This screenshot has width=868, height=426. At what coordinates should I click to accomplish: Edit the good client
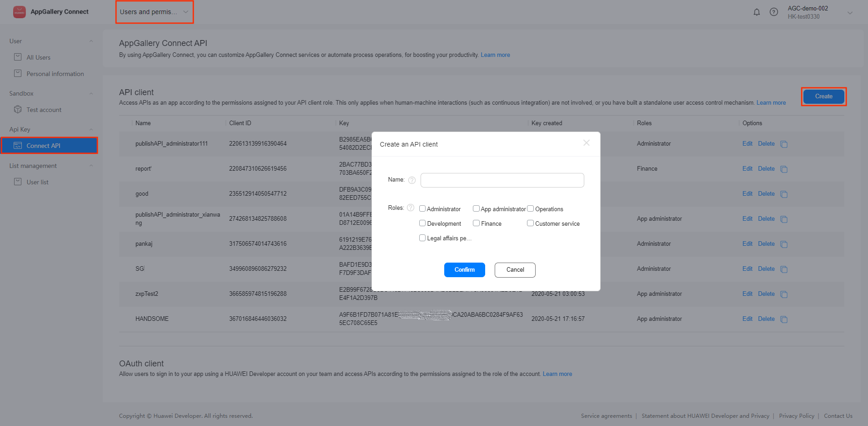pyautogui.click(x=747, y=193)
